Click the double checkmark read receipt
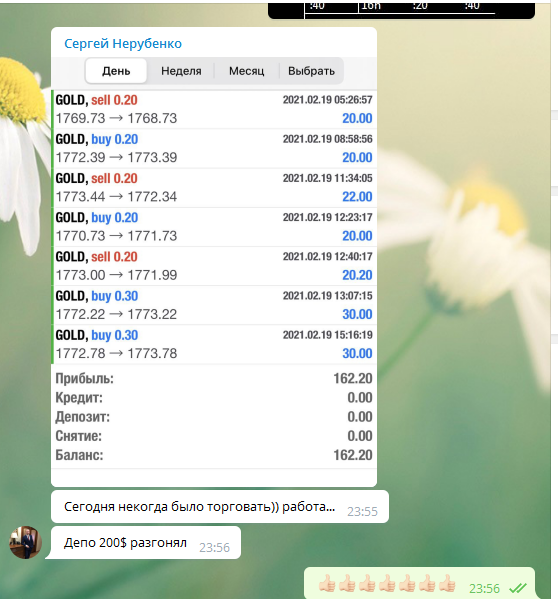Viewport: 558px width, 599px height. [518, 588]
